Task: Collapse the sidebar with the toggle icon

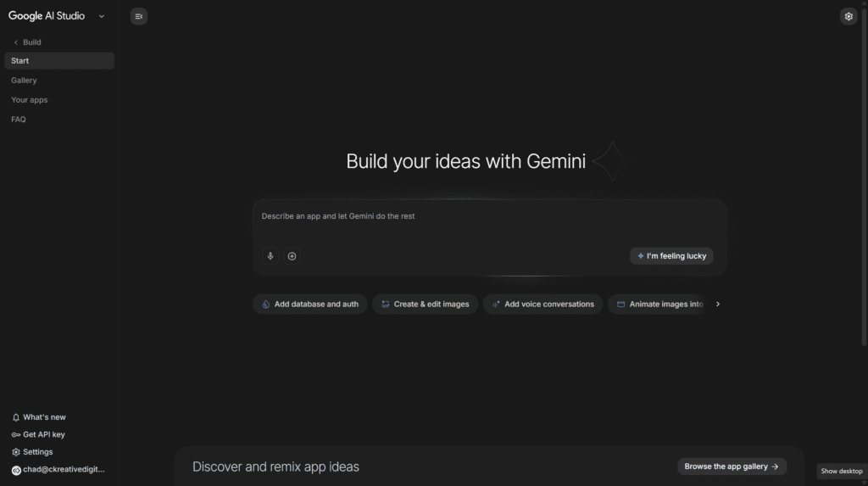Action: point(138,16)
